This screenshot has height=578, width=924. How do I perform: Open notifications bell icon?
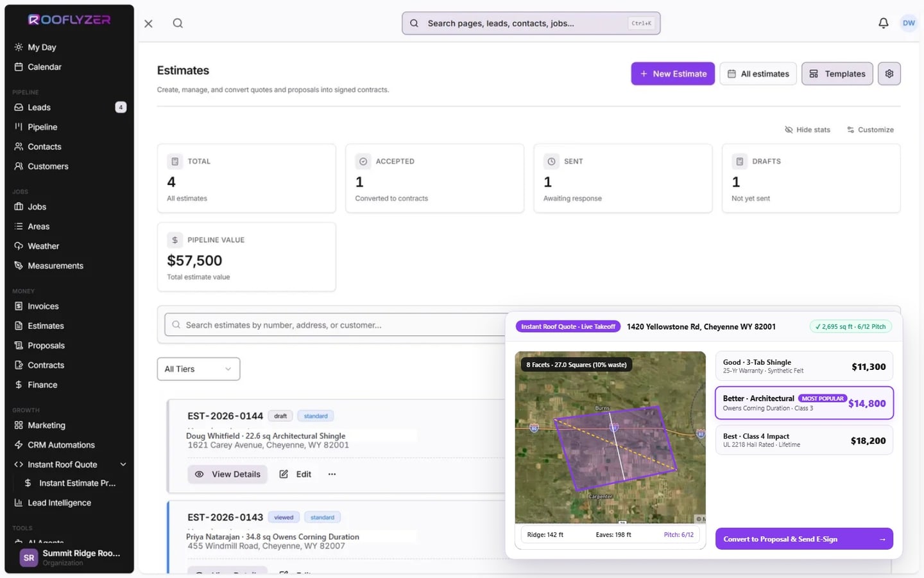click(884, 23)
